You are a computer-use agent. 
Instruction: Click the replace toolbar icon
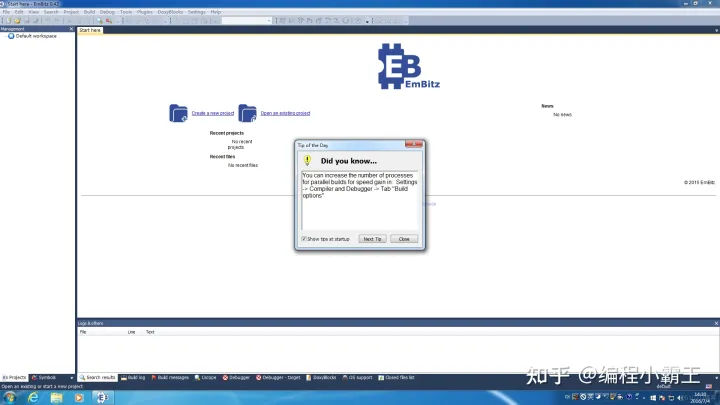point(109,21)
